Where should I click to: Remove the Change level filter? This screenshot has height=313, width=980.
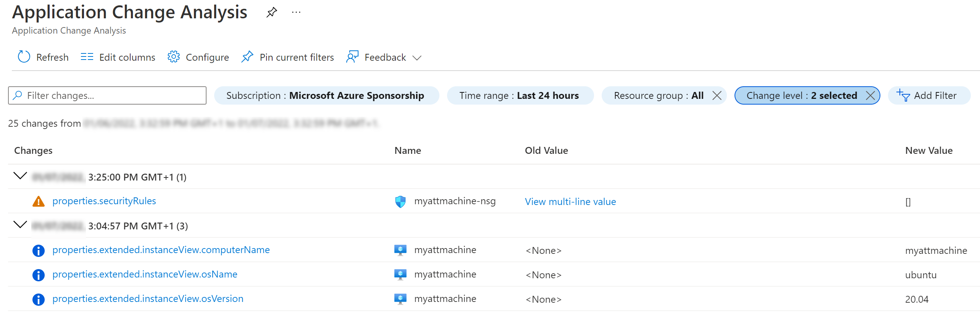coord(870,95)
